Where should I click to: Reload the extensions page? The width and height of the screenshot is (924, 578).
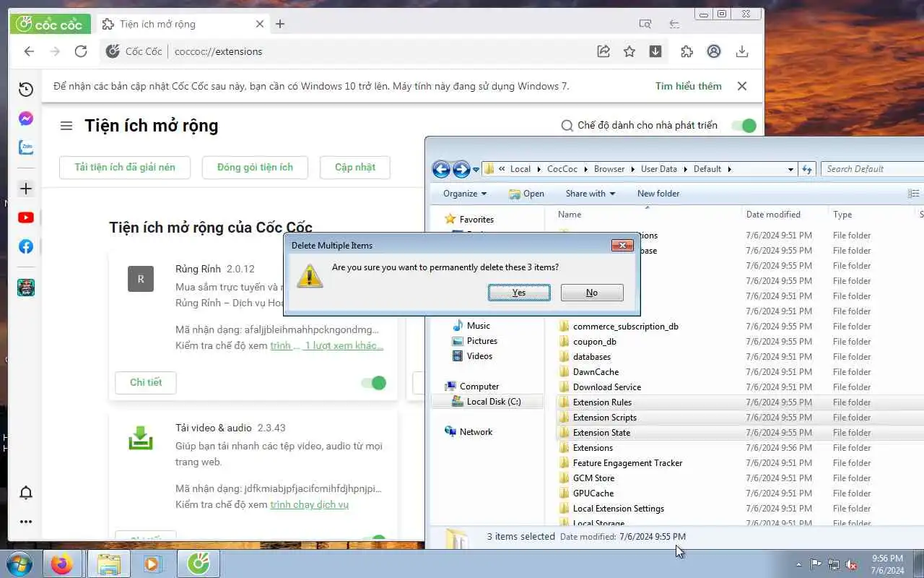[81, 51]
